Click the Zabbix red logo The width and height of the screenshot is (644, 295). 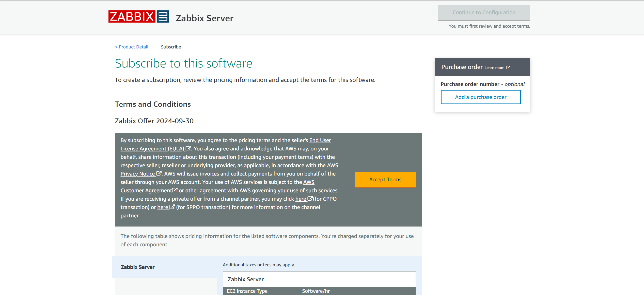coord(132,16)
